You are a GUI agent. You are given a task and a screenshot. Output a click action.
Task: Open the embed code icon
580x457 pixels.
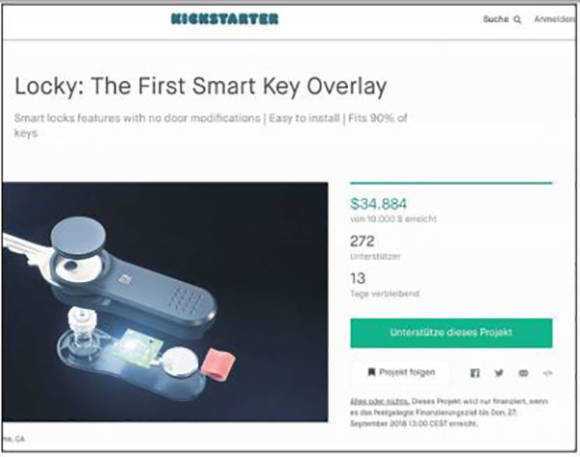point(547,373)
